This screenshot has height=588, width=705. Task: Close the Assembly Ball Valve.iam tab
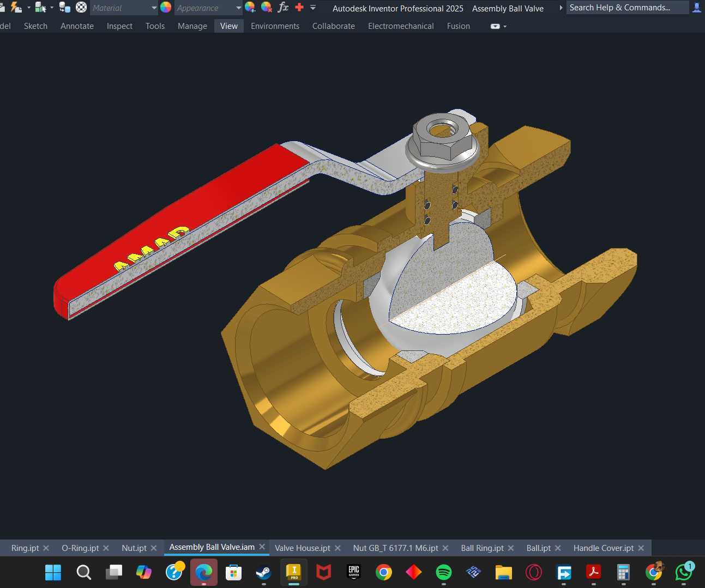(262, 547)
